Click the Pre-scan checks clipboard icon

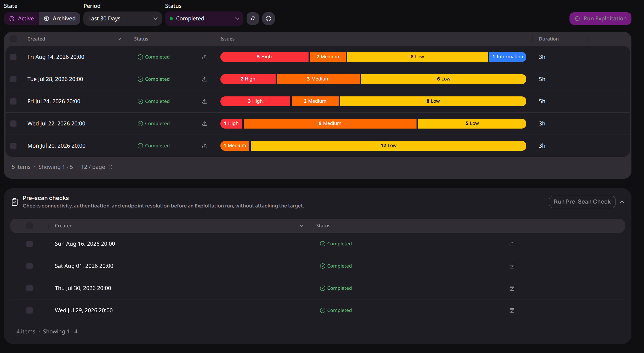coord(15,202)
